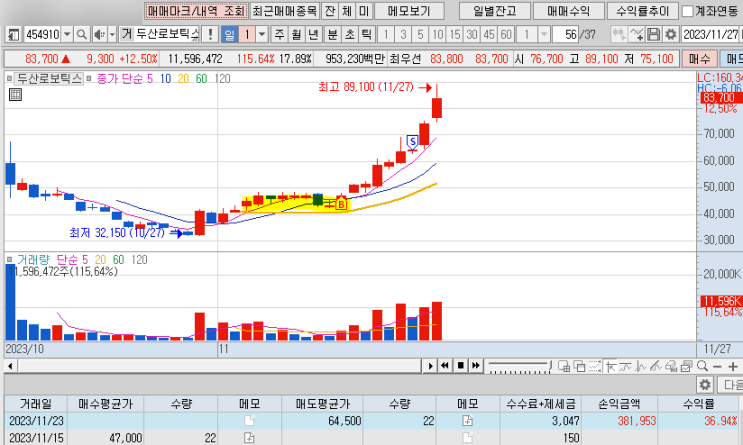This screenshot has width=743, height=445.
Task: Open the minute interval dropdown arrow
Action: point(544,34)
